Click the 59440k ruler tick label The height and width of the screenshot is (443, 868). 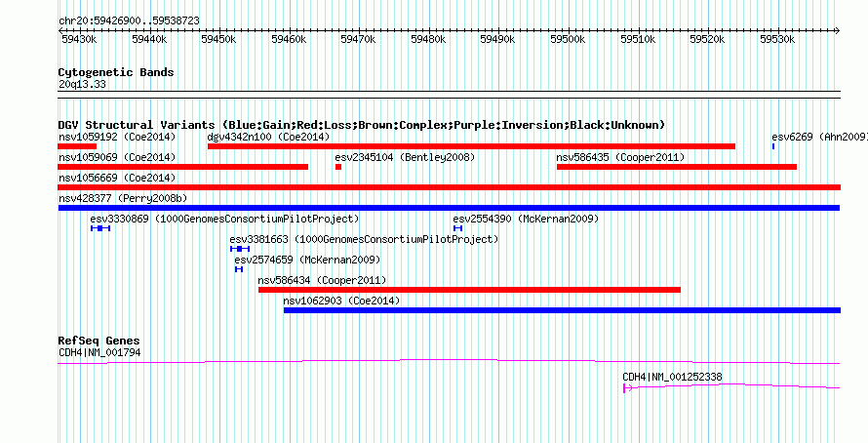(x=149, y=39)
